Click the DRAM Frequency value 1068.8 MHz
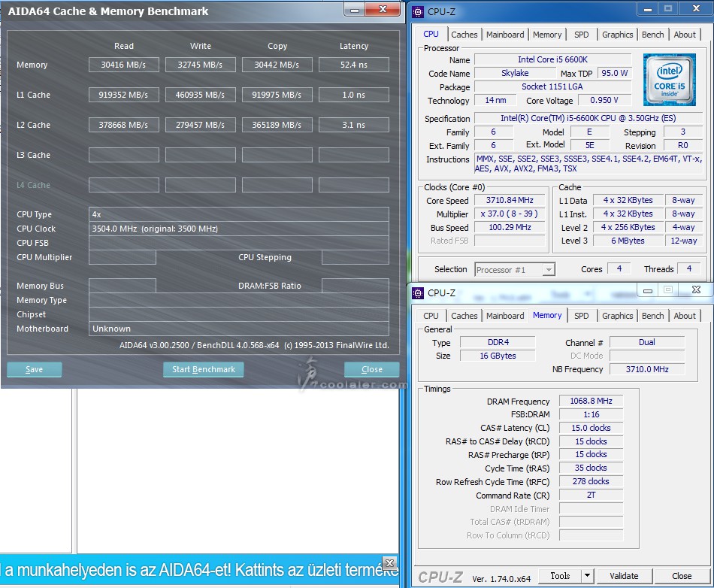 [591, 401]
